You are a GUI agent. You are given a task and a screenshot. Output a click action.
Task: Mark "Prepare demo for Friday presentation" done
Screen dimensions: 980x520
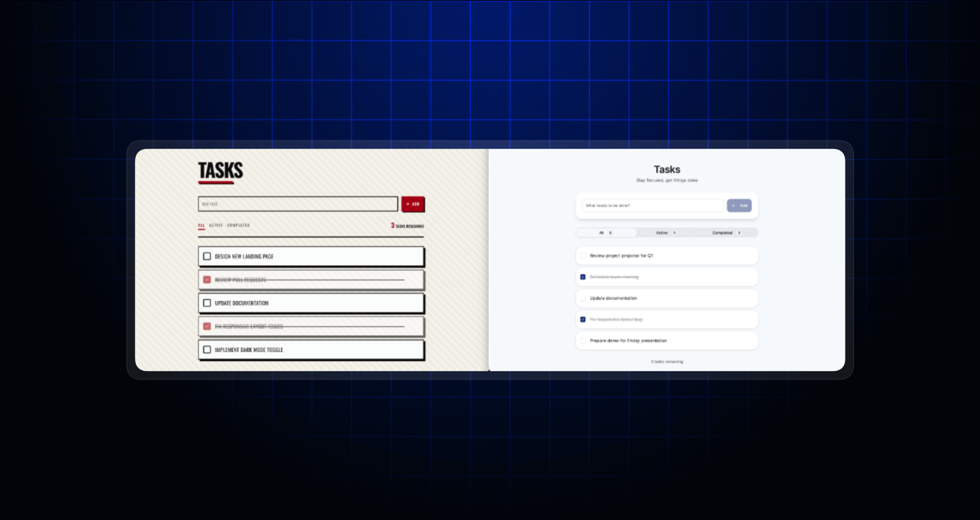click(583, 341)
